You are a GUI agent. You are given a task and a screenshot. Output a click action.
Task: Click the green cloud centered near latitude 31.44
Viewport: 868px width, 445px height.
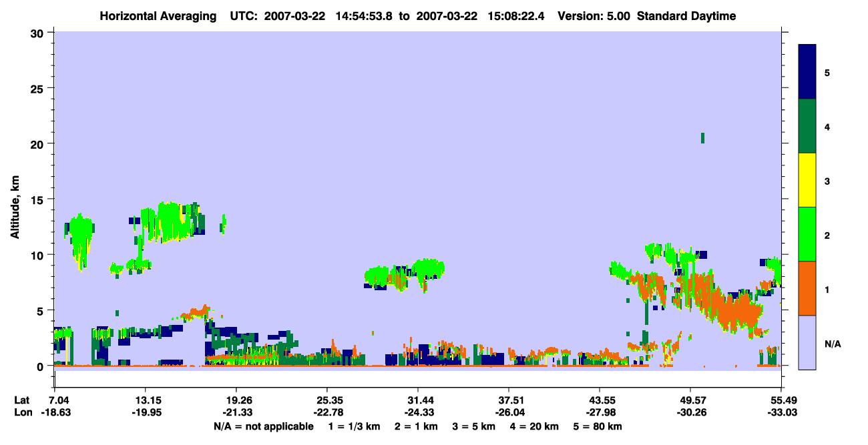pyautogui.click(x=427, y=270)
